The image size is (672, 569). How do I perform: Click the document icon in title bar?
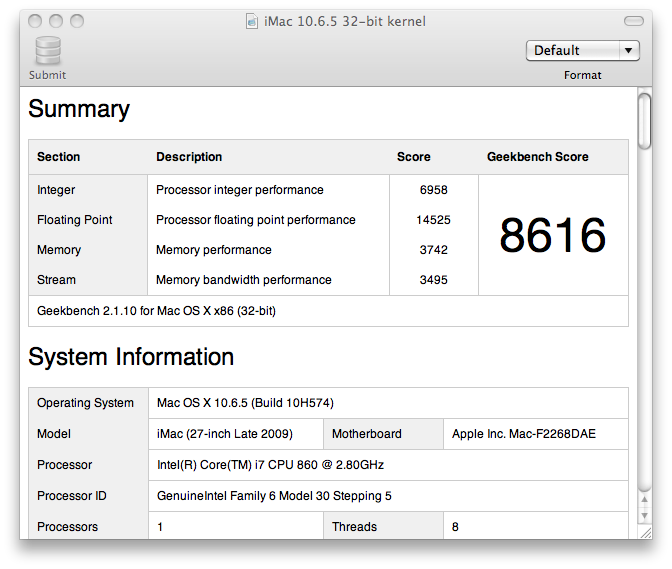(252, 21)
